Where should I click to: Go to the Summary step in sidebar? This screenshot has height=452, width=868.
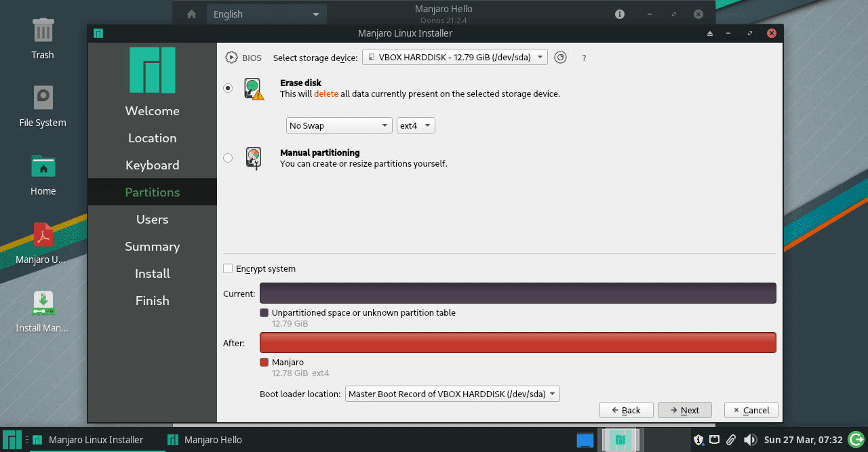pyautogui.click(x=153, y=247)
